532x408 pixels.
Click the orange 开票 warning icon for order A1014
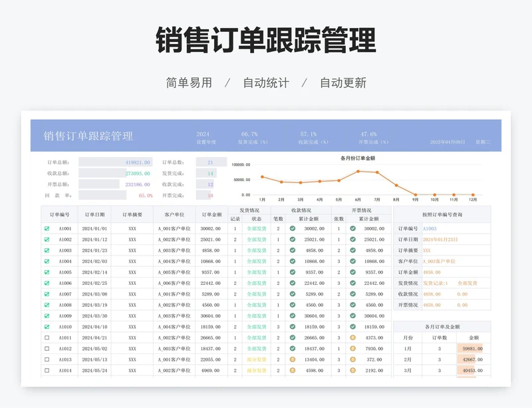(353, 370)
